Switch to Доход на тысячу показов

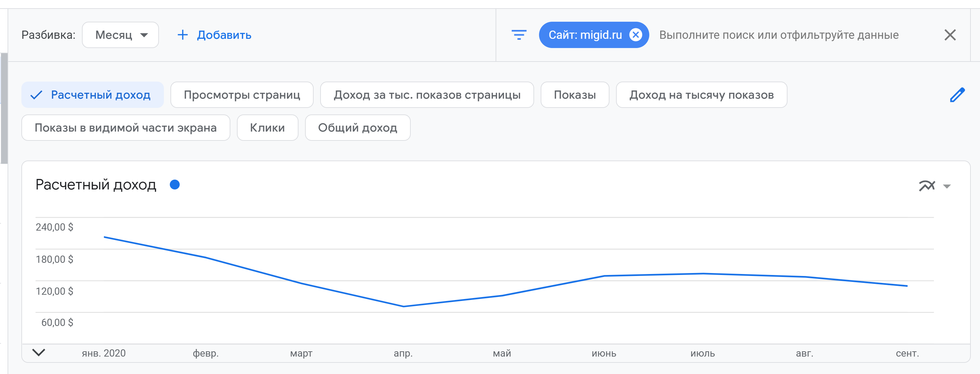tap(701, 95)
